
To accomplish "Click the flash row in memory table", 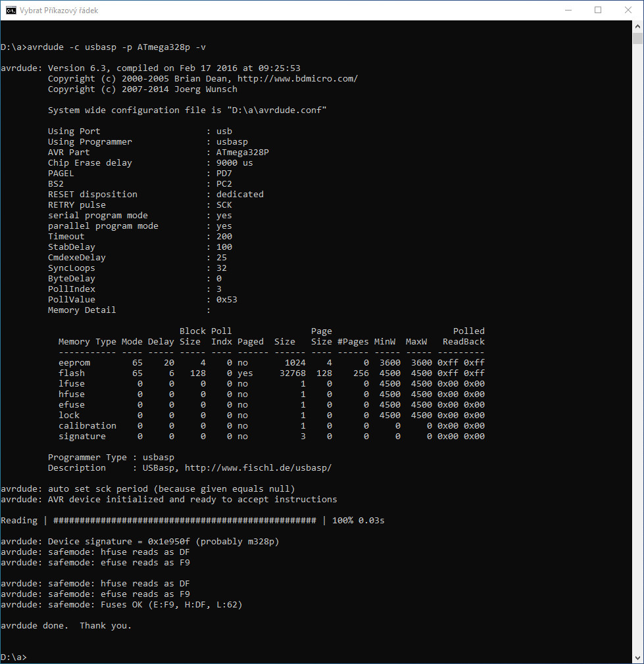I will [x=72, y=373].
